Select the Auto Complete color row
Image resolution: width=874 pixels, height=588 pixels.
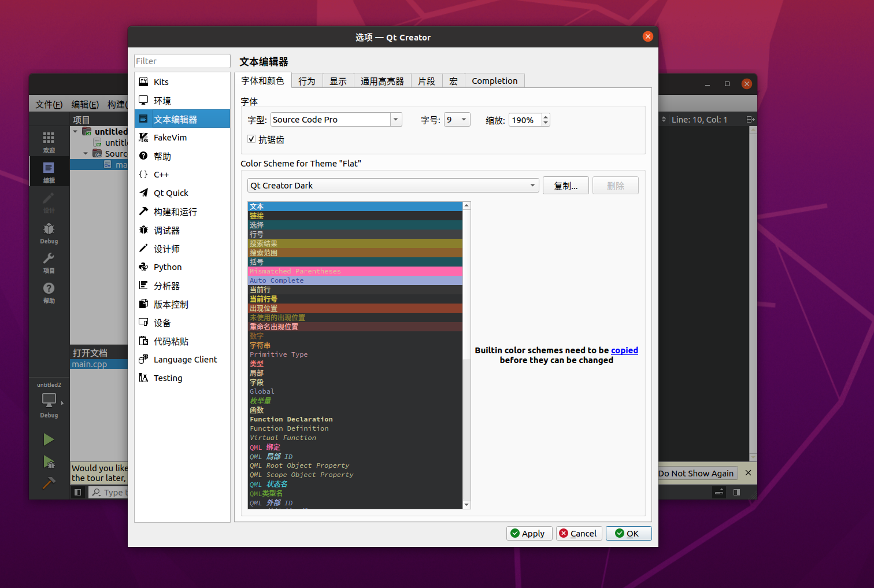355,280
